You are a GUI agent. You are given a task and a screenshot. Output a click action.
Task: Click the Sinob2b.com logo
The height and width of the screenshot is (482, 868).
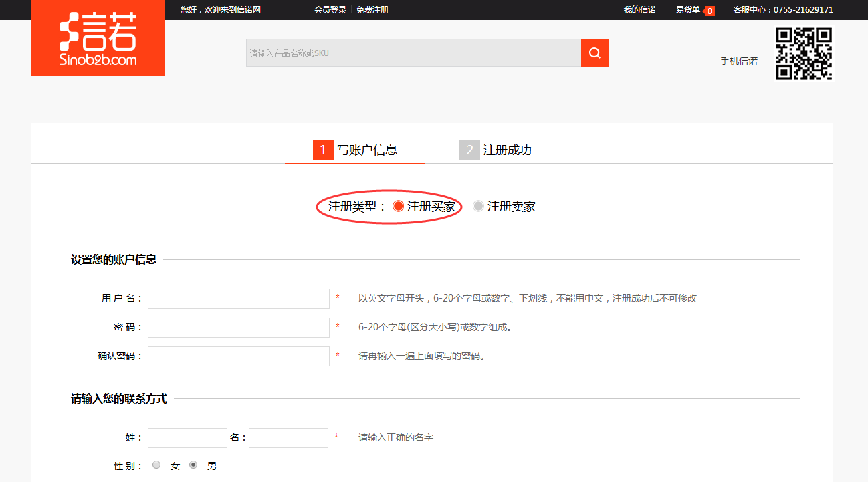coord(98,38)
